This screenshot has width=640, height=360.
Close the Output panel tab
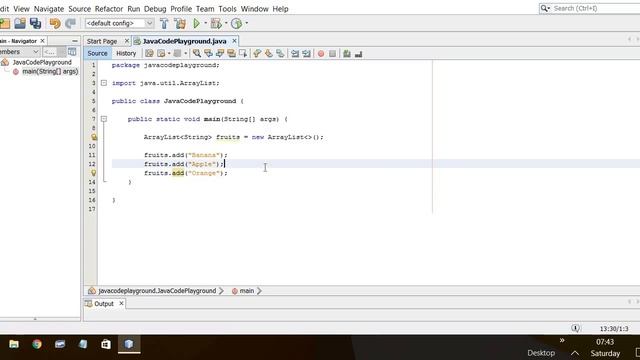tap(121, 304)
